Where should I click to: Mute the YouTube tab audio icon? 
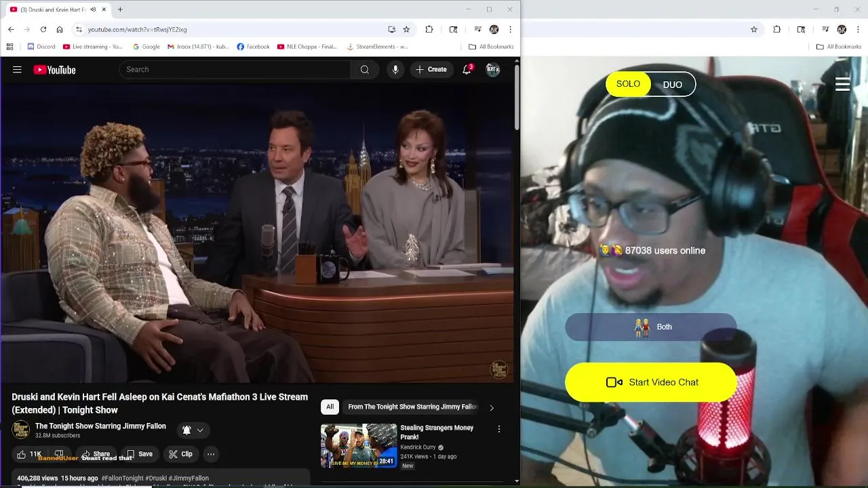pos(93,9)
